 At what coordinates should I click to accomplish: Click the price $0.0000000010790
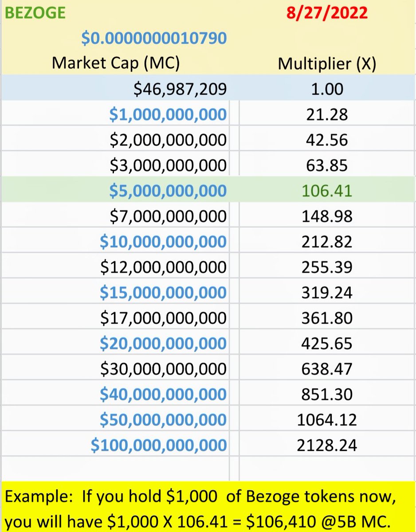154,38
